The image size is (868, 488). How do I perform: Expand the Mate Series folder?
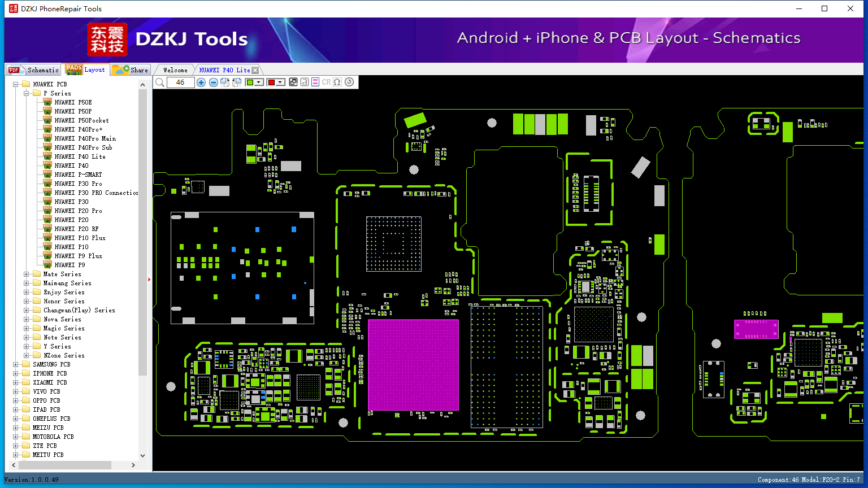coord(27,274)
